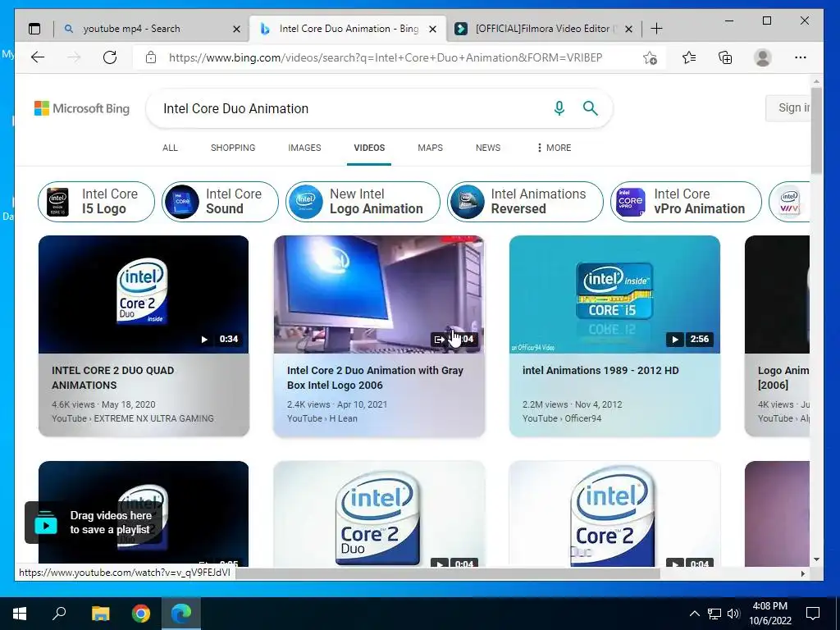This screenshot has height=630, width=840.
Task: Launch Google Chrome from taskbar
Action: (x=141, y=614)
